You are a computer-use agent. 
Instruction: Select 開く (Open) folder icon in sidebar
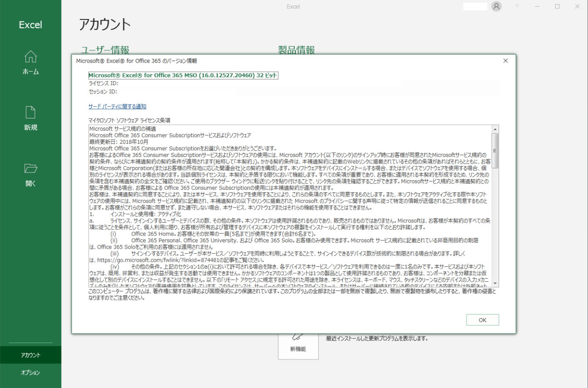pyautogui.click(x=30, y=168)
